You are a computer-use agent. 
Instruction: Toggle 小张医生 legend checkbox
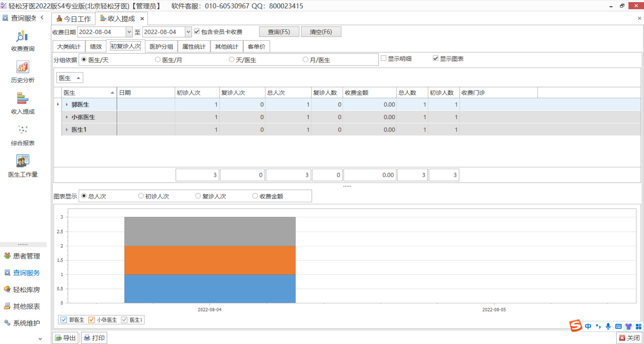pos(91,320)
